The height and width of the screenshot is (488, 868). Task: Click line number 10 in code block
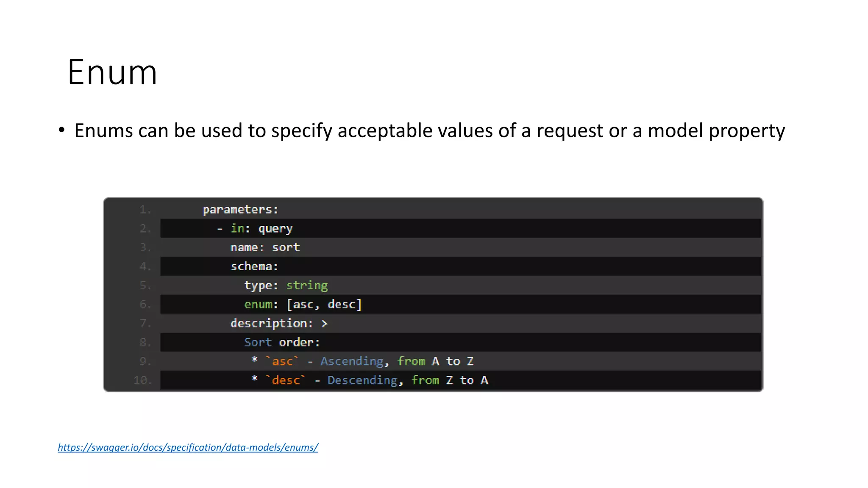point(143,380)
